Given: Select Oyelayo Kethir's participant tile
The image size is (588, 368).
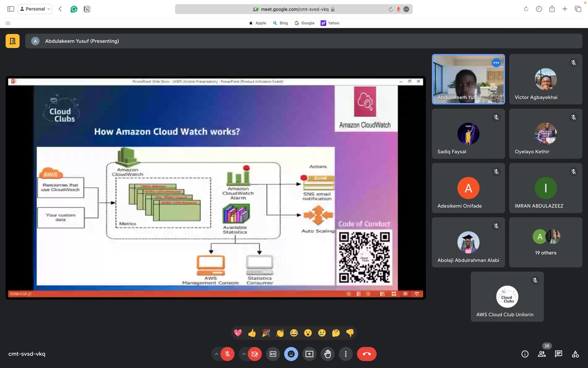Looking at the screenshot, I should click(545, 133).
